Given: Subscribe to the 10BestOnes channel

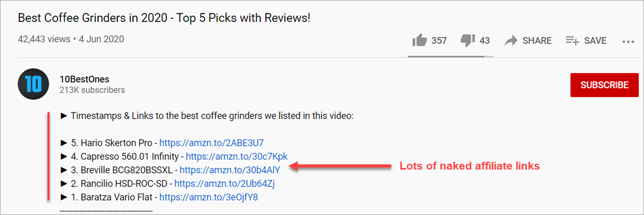Looking at the screenshot, I should pos(604,85).
